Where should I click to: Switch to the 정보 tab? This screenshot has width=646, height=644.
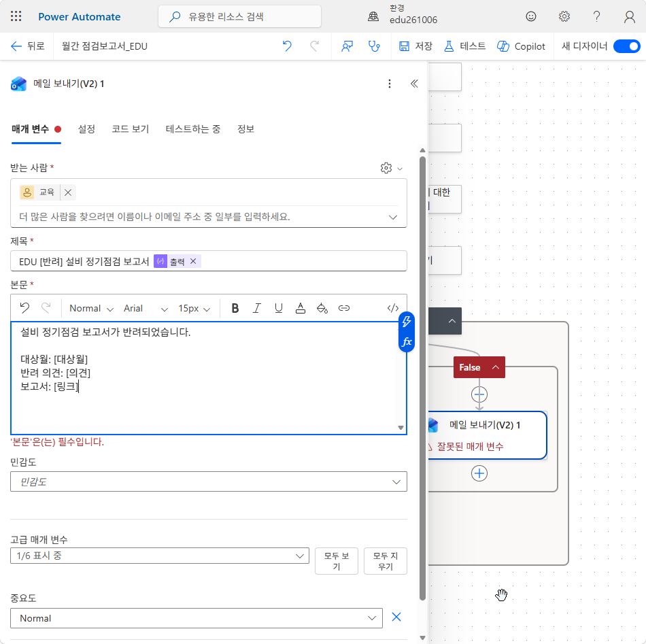tap(245, 129)
